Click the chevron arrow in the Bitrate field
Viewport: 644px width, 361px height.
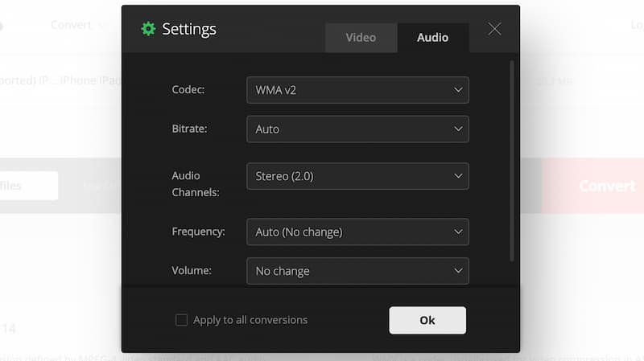tap(458, 129)
